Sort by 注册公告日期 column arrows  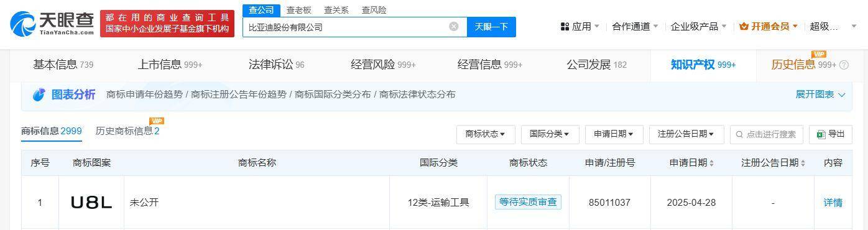(x=803, y=163)
